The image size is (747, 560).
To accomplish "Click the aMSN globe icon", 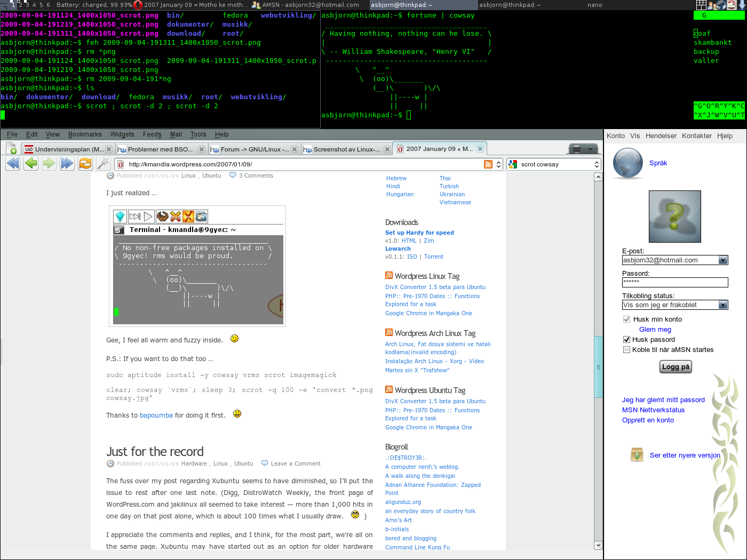I will [628, 164].
